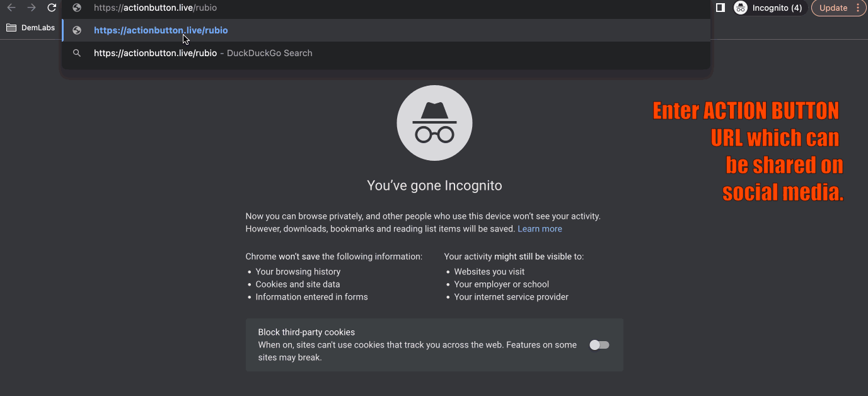Click the Update button
This screenshot has height=396, width=868.
point(833,8)
